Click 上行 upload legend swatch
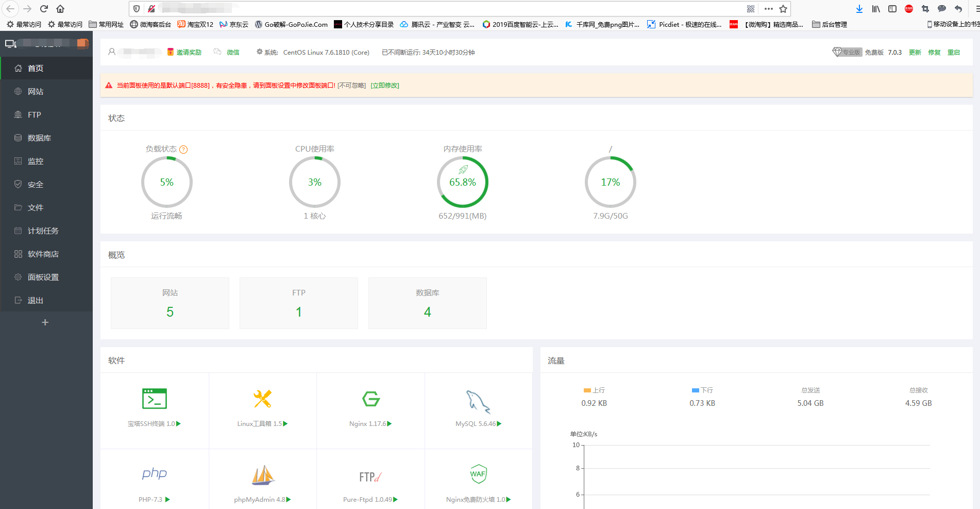This screenshot has height=509, width=980. pyautogui.click(x=587, y=390)
